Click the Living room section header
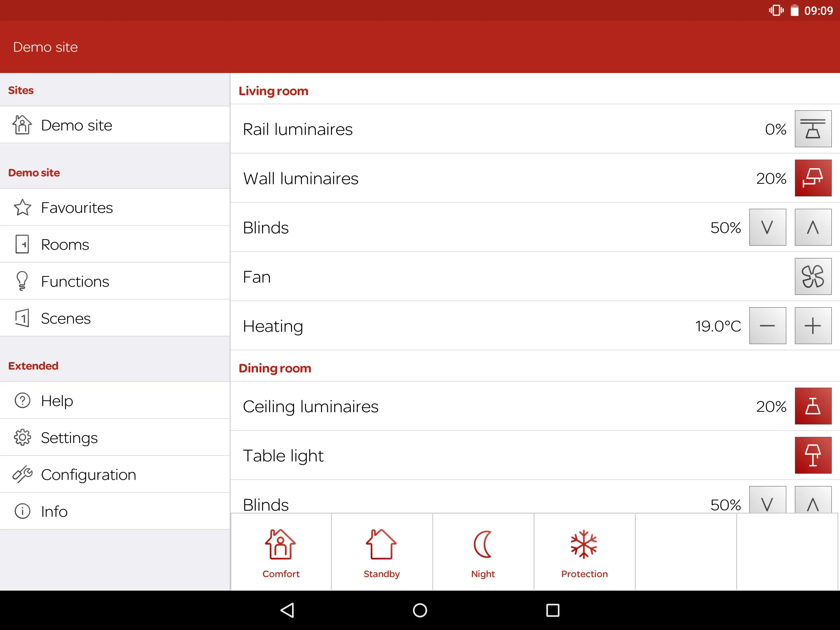 tap(274, 91)
